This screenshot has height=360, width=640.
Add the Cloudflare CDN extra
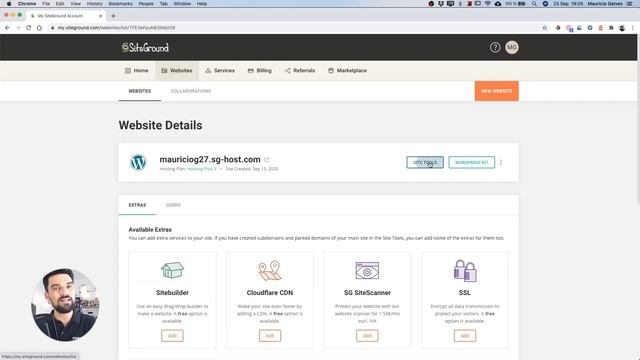(270, 336)
